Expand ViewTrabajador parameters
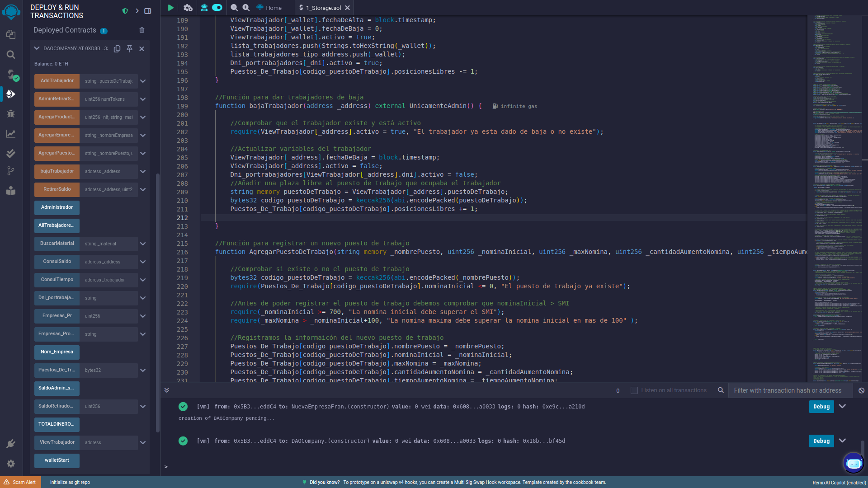This screenshot has height=488, width=868. point(143,443)
